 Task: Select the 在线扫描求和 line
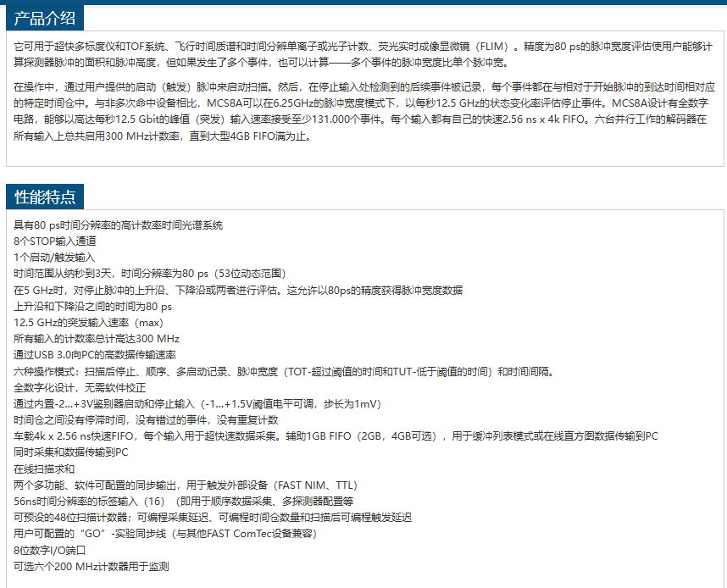pos(44,469)
